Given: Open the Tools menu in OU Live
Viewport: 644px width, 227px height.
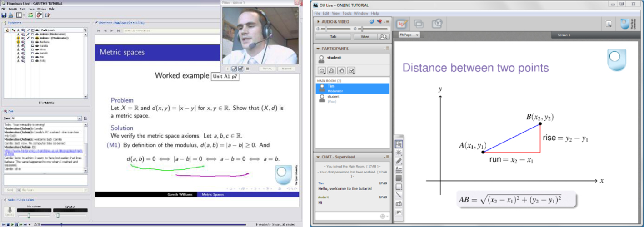Looking at the screenshot, I should pyautogui.click(x=347, y=13).
